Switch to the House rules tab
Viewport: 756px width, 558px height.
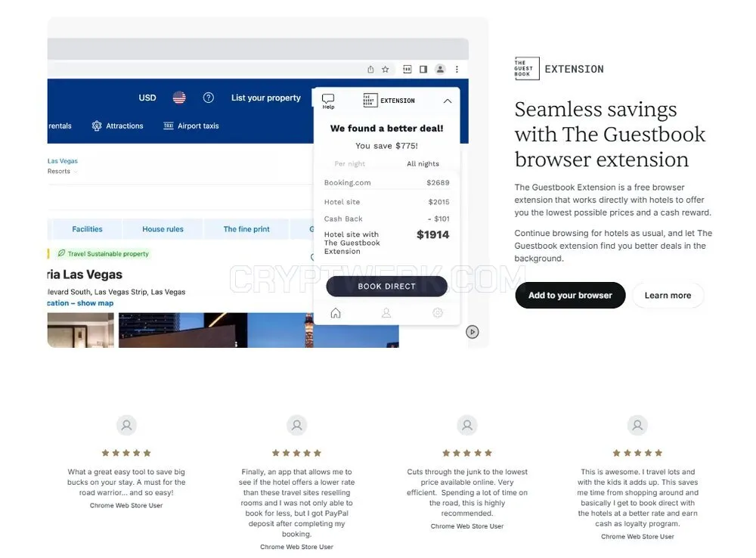point(163,229)
